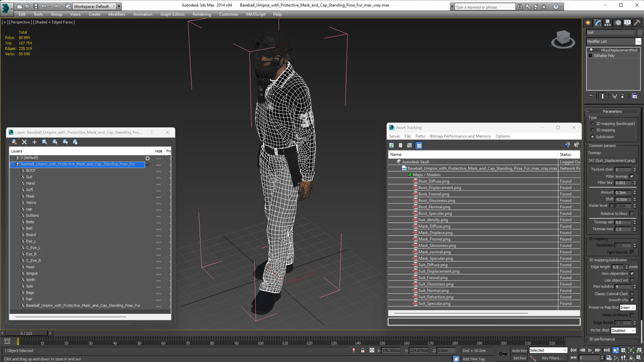Click Show End Result toggle icon
The image size is (644, 362).
coord(602,96)
